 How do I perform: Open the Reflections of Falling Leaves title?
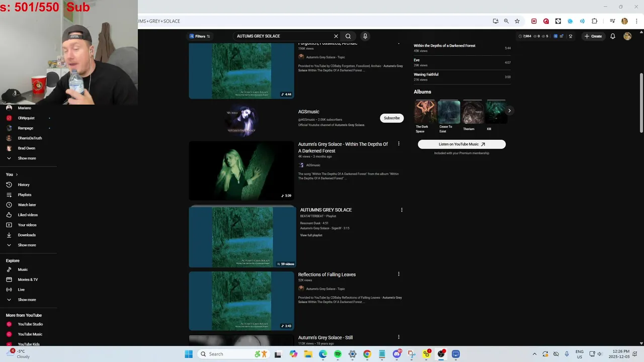point(327,275)
